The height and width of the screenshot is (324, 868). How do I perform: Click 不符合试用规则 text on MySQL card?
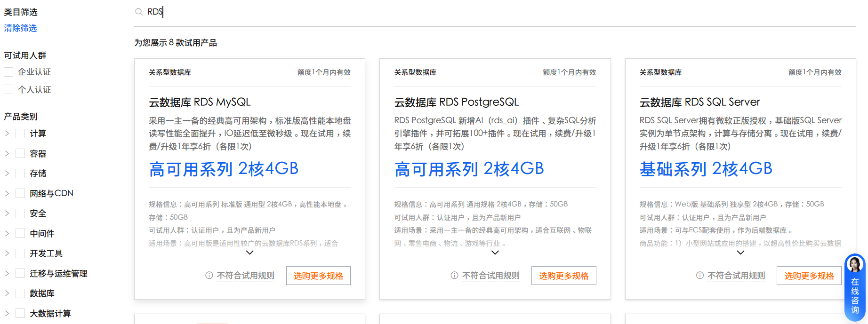(x=246, y=276)
